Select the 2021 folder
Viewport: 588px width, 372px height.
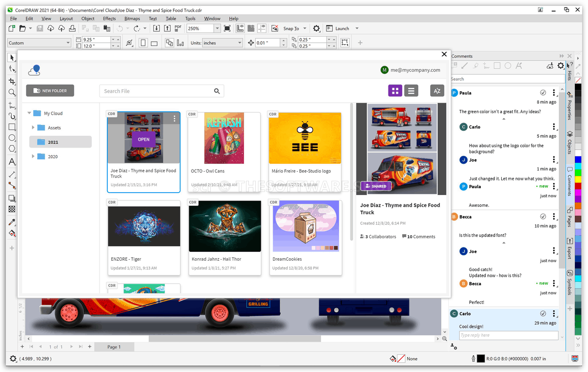(60, 142)
